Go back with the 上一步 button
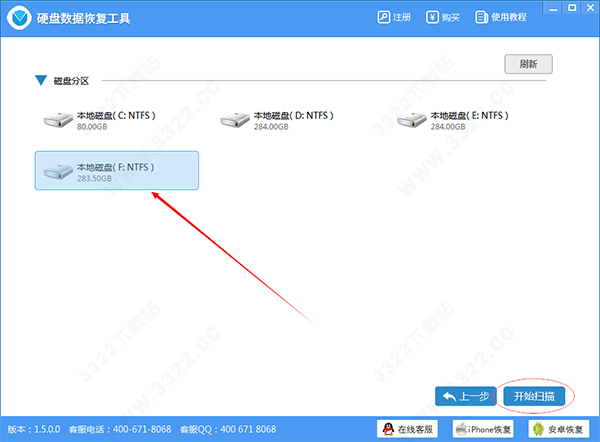 point(465,396)
